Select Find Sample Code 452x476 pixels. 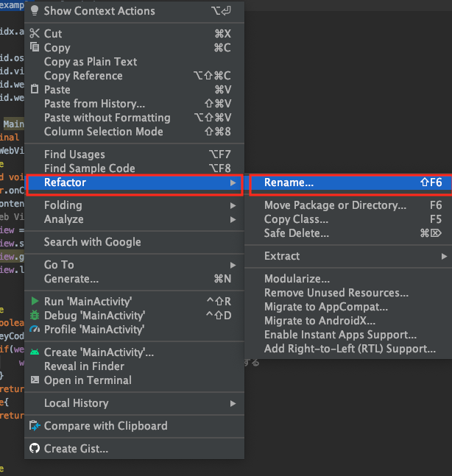134,168
